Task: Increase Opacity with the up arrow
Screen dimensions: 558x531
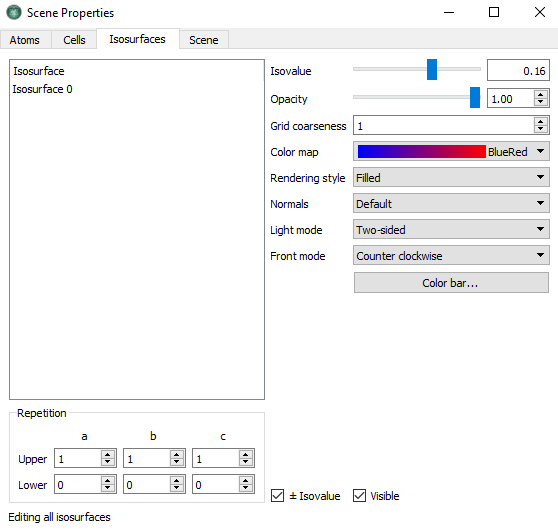Action: 541,95
